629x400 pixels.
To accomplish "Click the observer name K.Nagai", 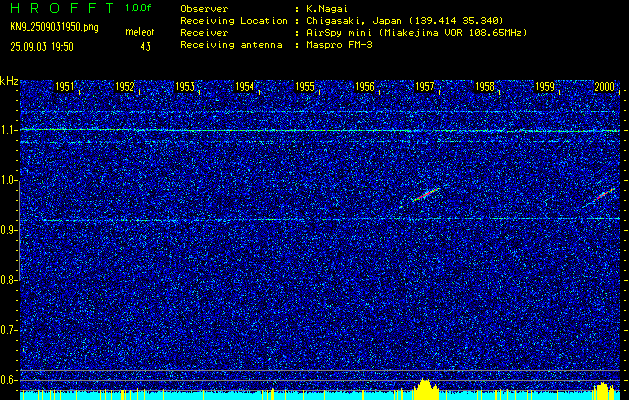I will (329, 8).
